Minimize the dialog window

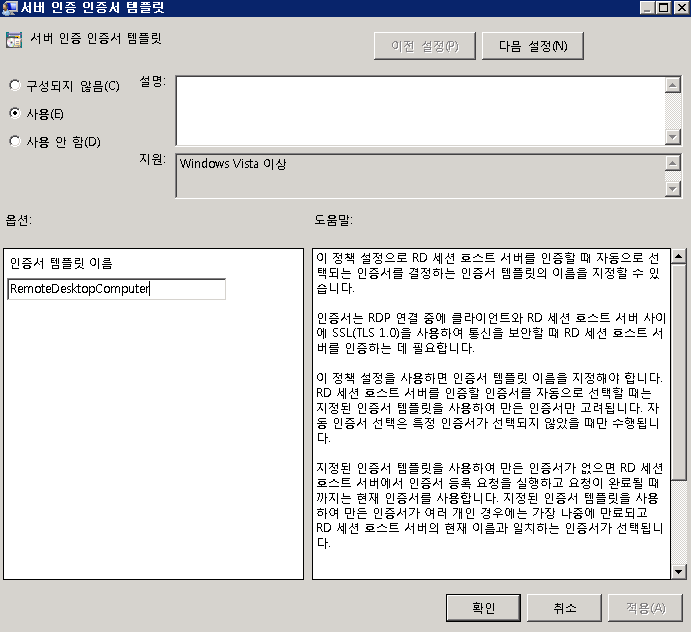coord(647,7)
